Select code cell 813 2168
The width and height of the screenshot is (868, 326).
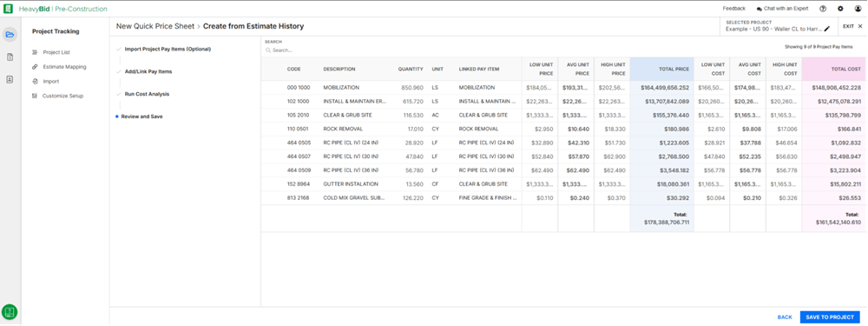pos(299,197)
